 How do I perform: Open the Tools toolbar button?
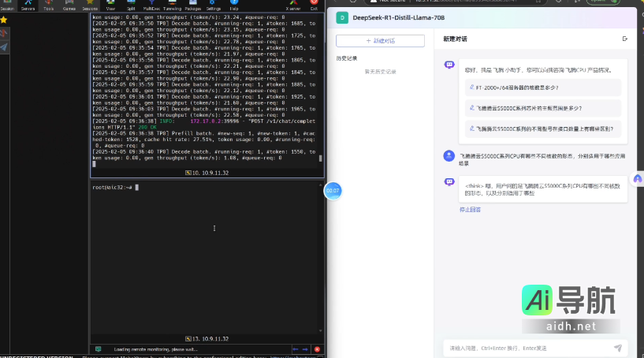tap(48, 5)
